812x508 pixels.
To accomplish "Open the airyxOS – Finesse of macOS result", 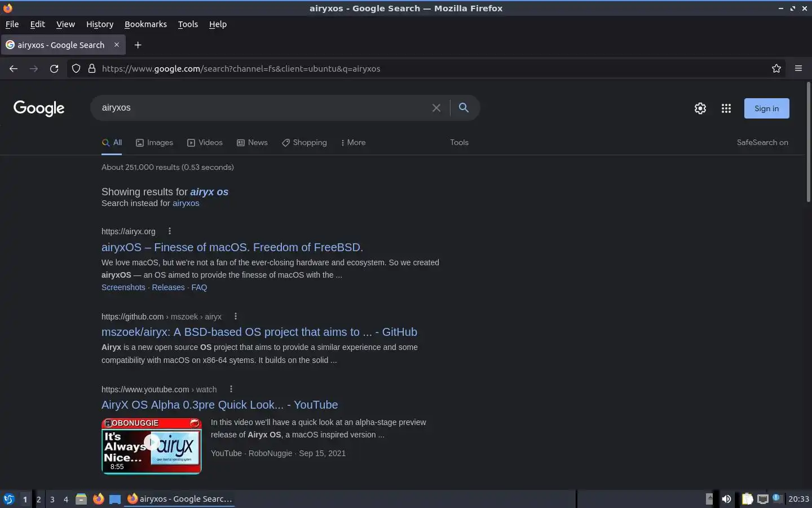I will point(232,247).
